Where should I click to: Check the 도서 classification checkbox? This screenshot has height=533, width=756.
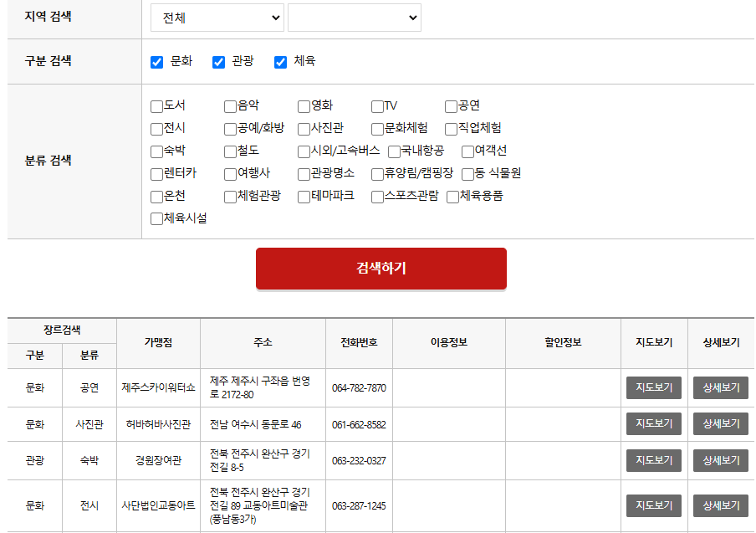(156, 106)
